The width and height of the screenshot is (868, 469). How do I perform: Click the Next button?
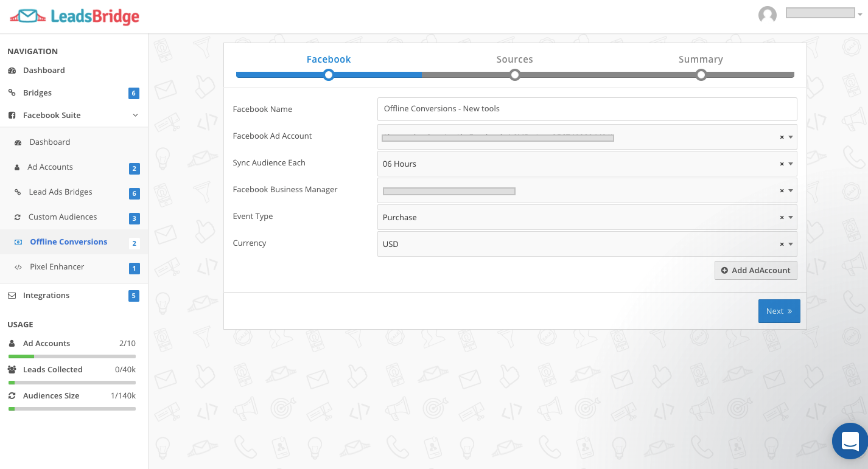pyautogui.click(x=779, y=311)
